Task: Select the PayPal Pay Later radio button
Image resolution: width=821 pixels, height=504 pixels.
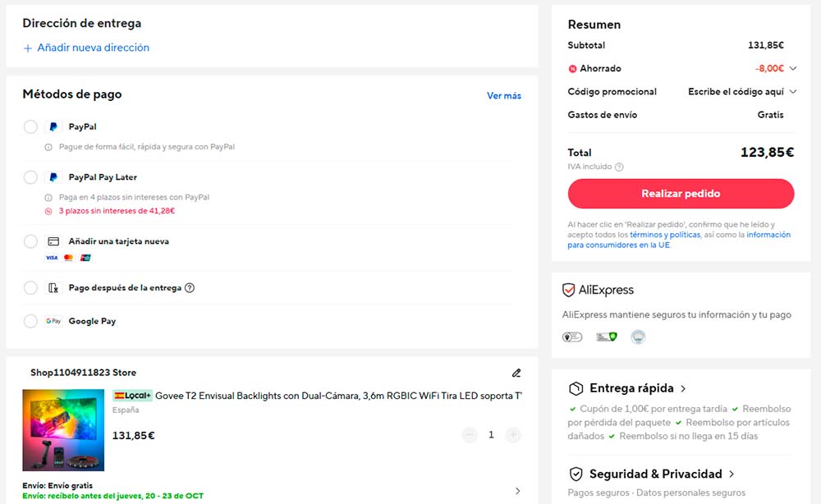Action: click(x=30, y=177)
